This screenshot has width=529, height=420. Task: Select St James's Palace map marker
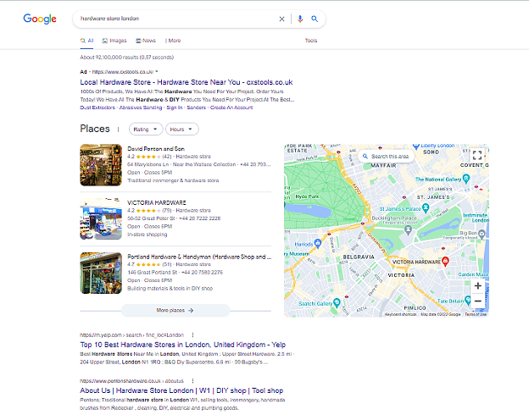tap(426, 207)
